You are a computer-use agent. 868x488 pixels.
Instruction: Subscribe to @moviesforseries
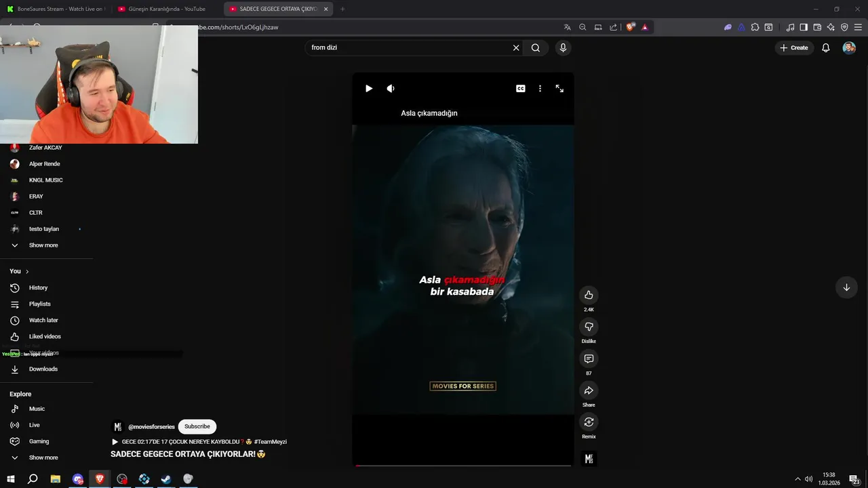(x=197, y=426)
